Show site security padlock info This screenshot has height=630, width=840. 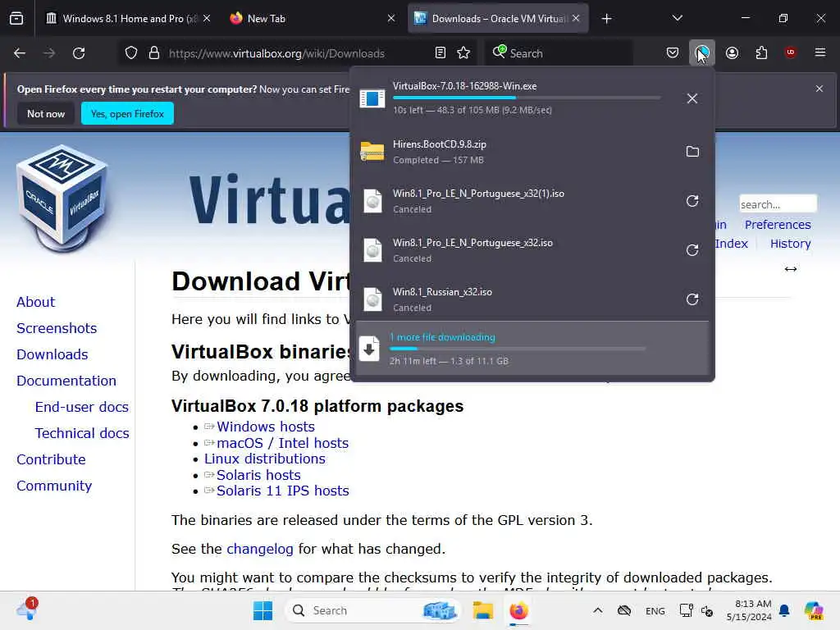(154, 53)
